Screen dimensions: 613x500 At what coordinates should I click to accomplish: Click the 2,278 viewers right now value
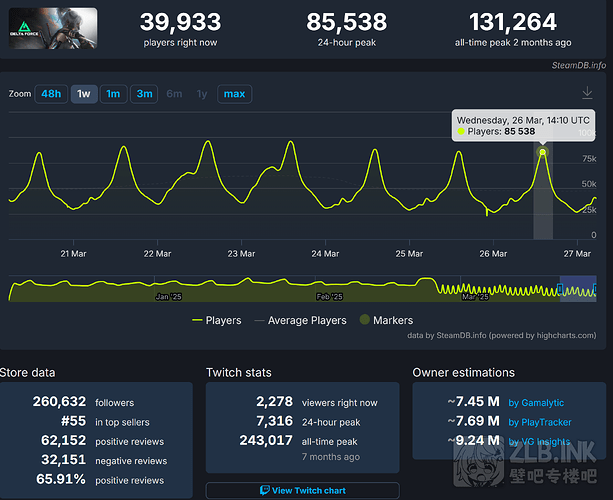click(x=274, y=402)
